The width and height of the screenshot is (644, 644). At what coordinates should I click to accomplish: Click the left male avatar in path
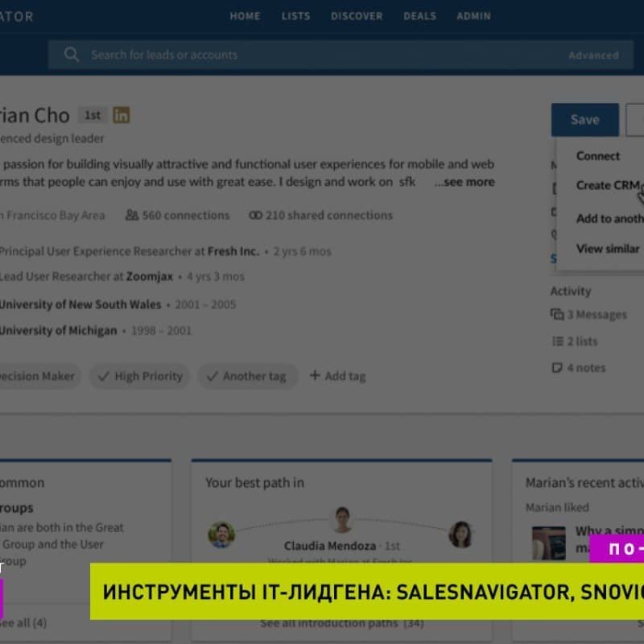click(x=222, y=535)
